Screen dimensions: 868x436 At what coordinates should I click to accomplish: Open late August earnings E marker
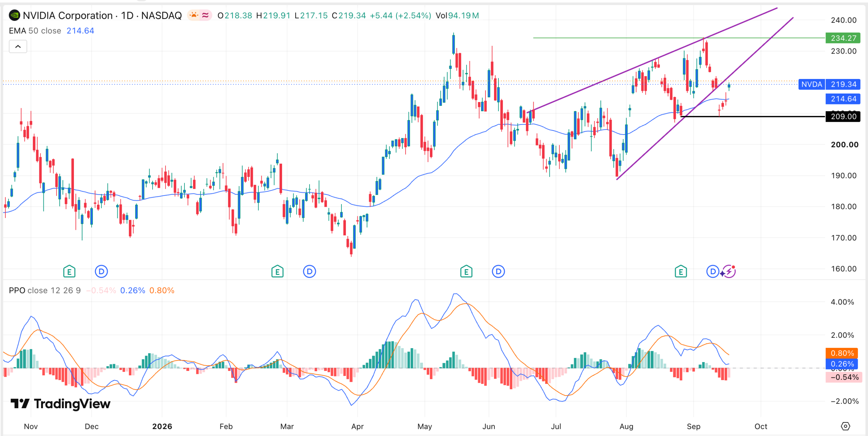click(681, 272)
